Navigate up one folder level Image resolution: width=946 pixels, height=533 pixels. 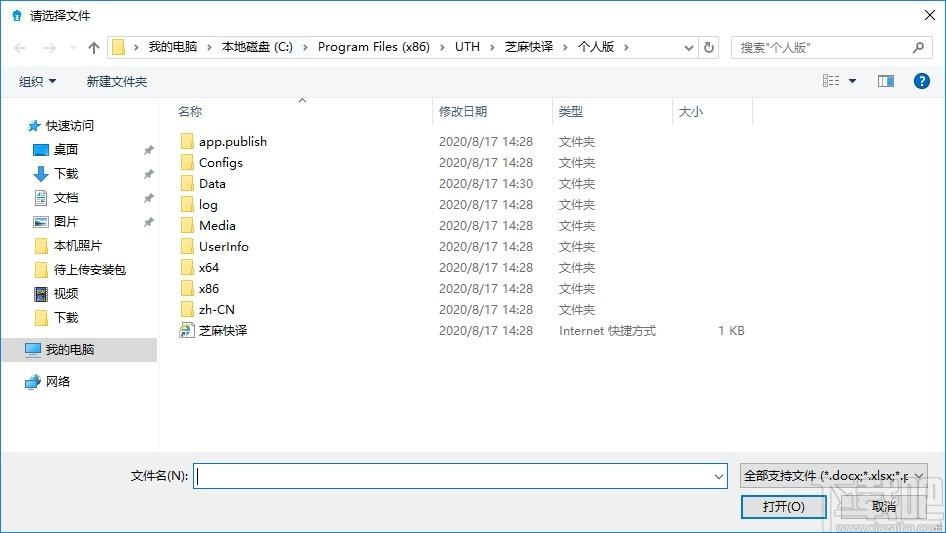coord(94,48)
